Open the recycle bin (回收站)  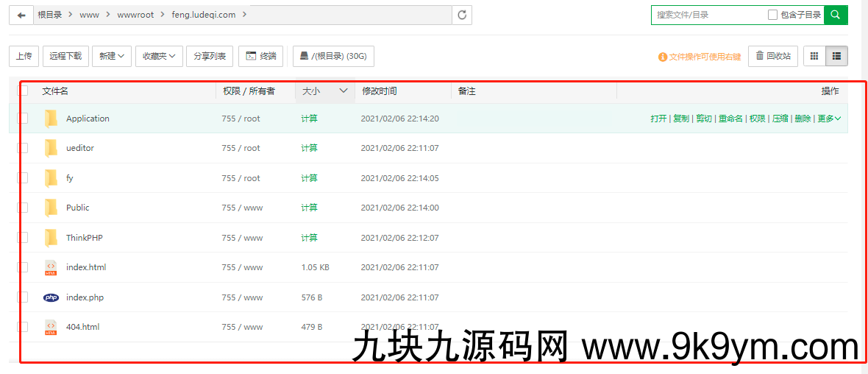pos(772,56)
